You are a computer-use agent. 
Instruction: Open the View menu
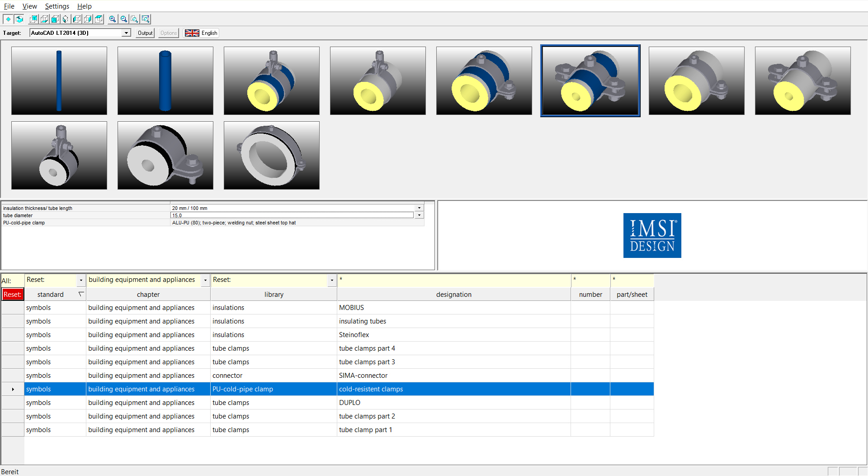pos(29,6)
